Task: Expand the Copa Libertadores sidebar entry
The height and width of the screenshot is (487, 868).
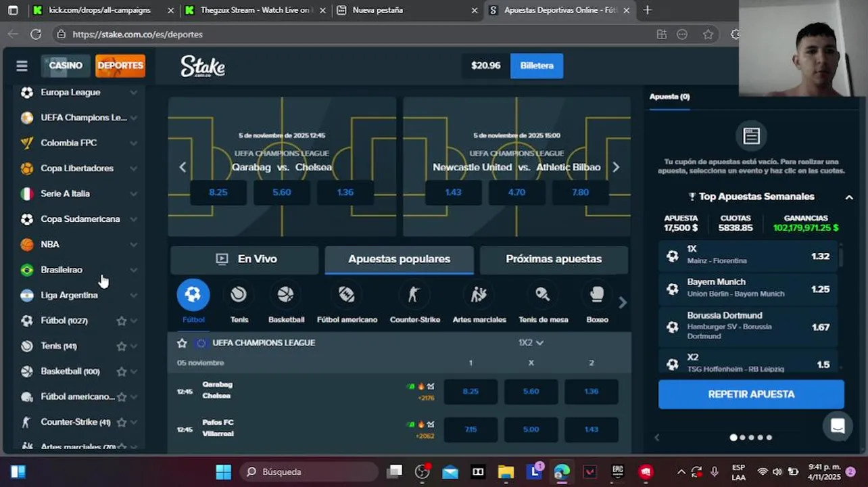Action: pyautogui.click(x=133, y=168)
